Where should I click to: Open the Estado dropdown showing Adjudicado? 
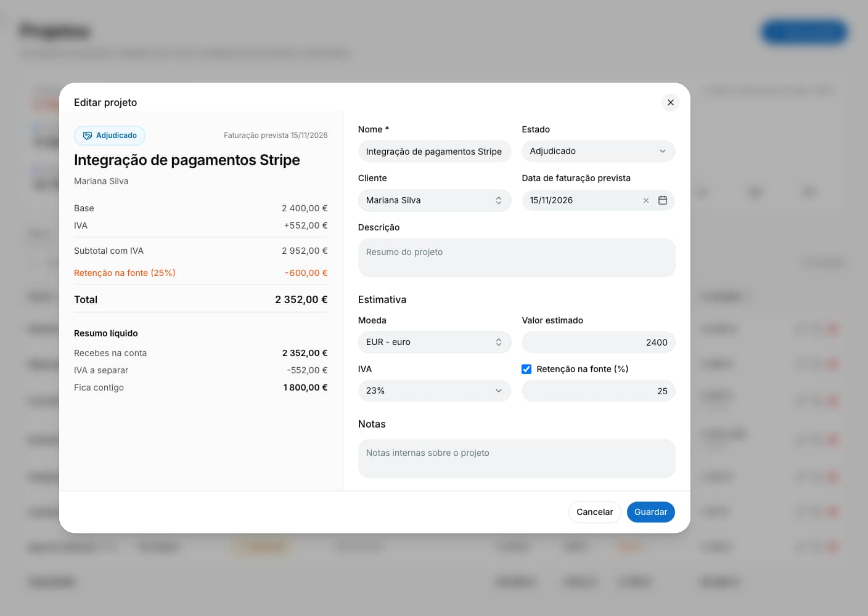coord(599,151)
